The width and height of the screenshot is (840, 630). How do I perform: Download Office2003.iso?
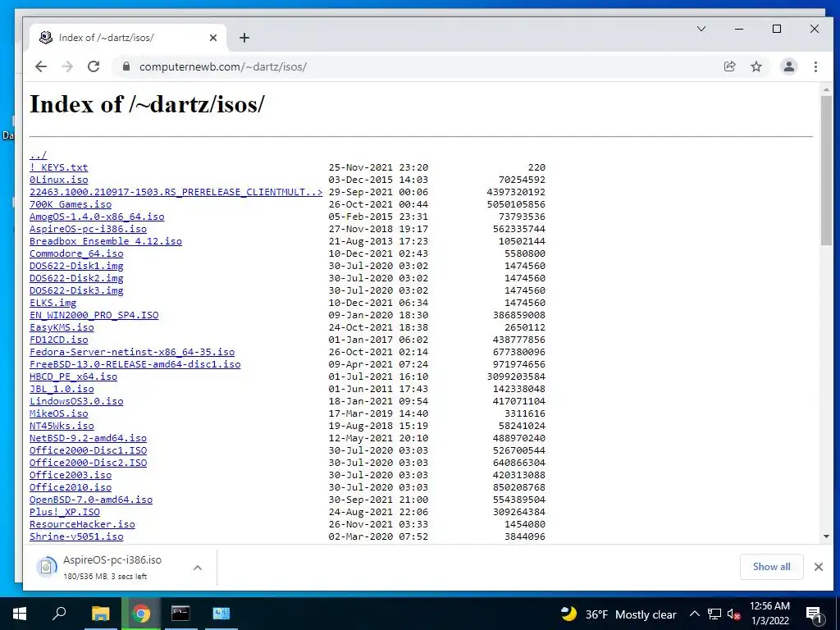coord(71,476)
